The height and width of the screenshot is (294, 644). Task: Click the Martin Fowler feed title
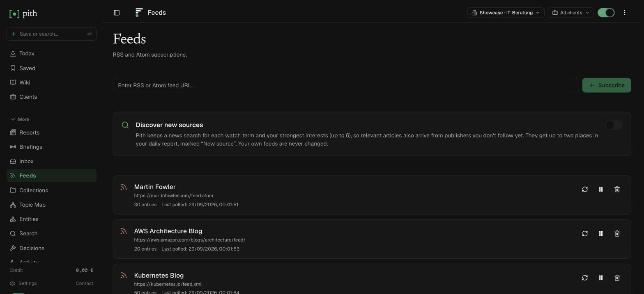pyautogui.click(x=155, y=187)
